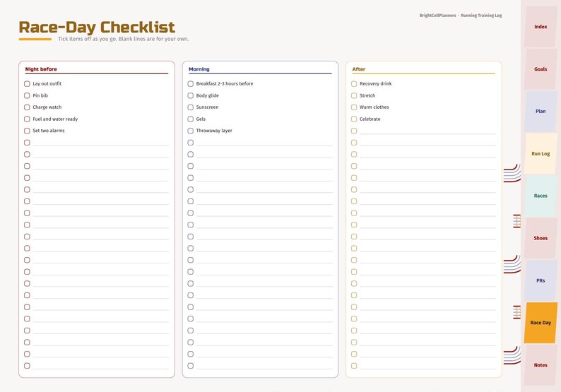The image size is (561, 392).
Task: Tick Set two alarms checkbox
Action: coord(27,131)
